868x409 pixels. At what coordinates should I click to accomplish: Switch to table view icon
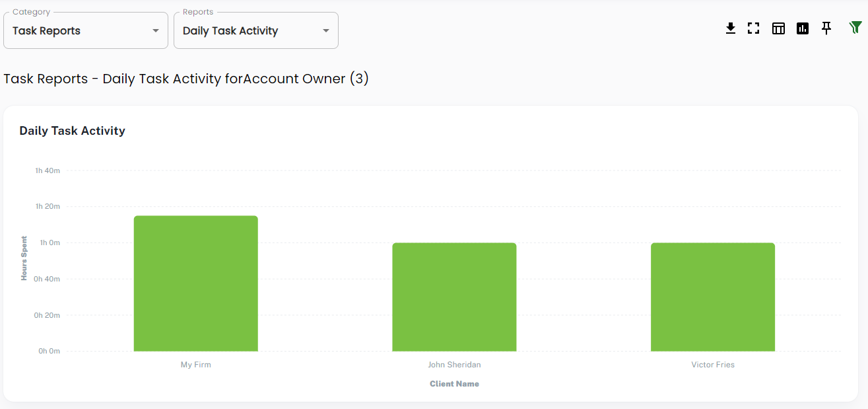pyautogui.click(x=778, y=28)
